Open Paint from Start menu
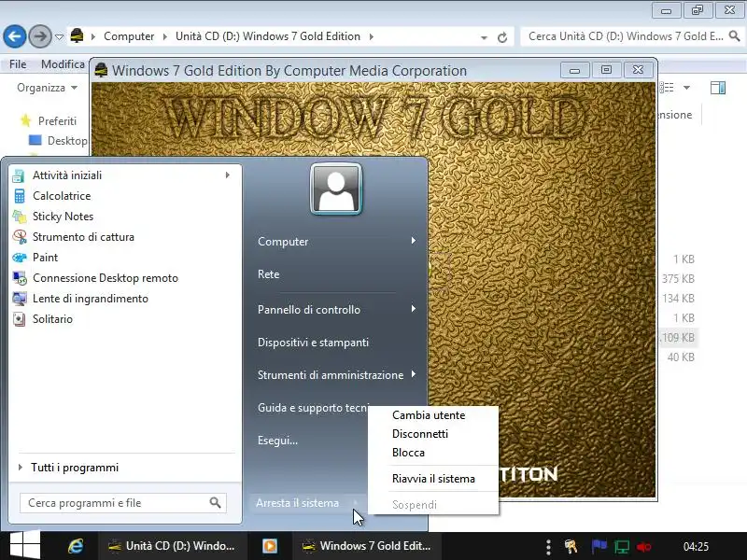The height and width of the screenshot is (560, 747). (45, 258)
